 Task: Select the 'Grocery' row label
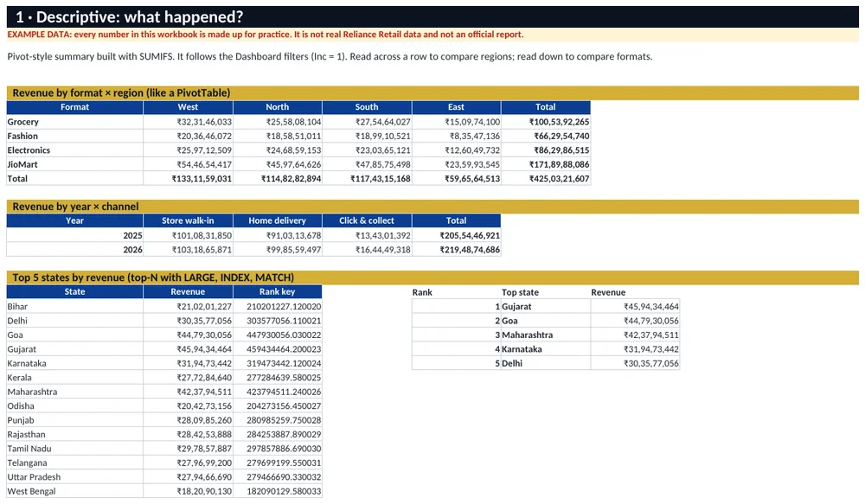(74, 122)
